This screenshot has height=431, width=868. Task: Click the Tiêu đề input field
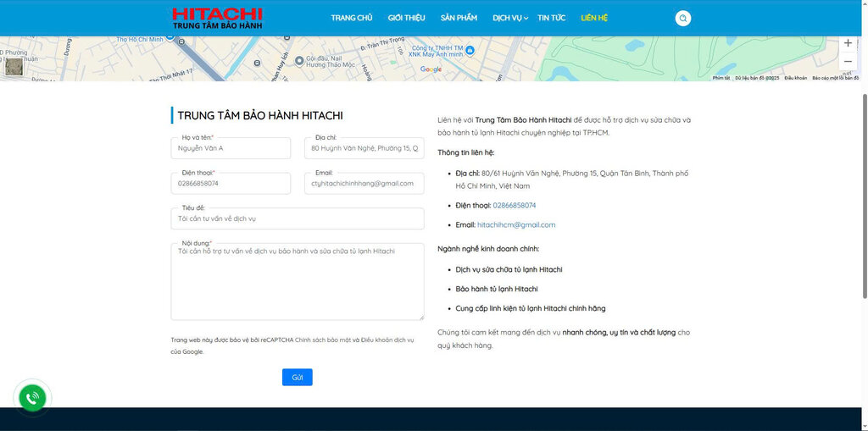pyautogui.click(x=297, y=219)
